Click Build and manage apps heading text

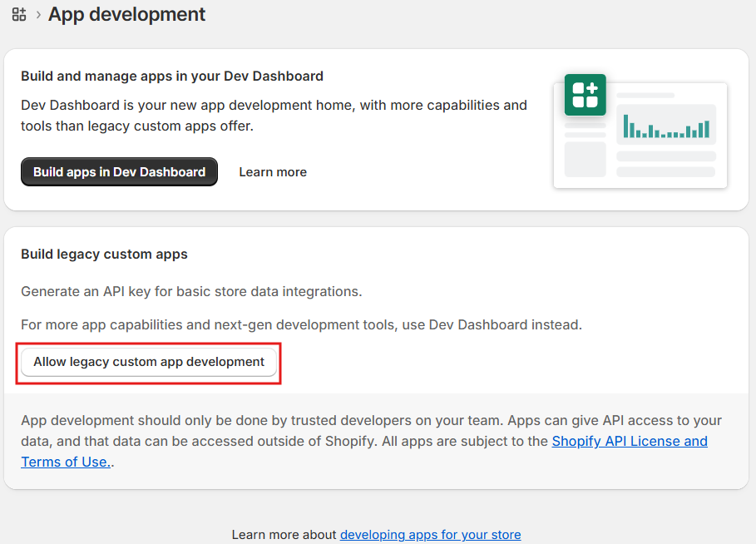pyautogui.click(x=172, y=77)
